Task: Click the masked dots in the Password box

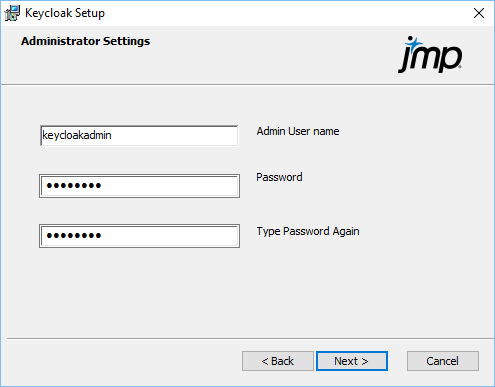Action: click(74, 186)
